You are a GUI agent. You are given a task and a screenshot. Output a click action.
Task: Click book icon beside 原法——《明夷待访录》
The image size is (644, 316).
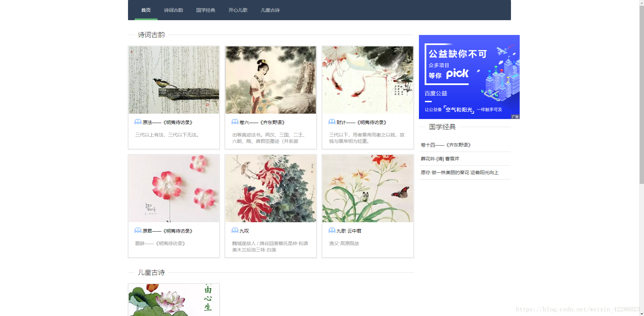click(x=138, y=122)
